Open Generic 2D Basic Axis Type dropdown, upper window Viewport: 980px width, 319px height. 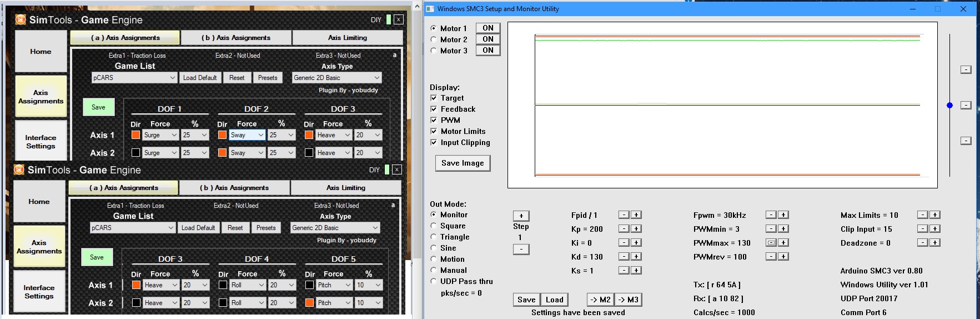(x=336, y=78)
